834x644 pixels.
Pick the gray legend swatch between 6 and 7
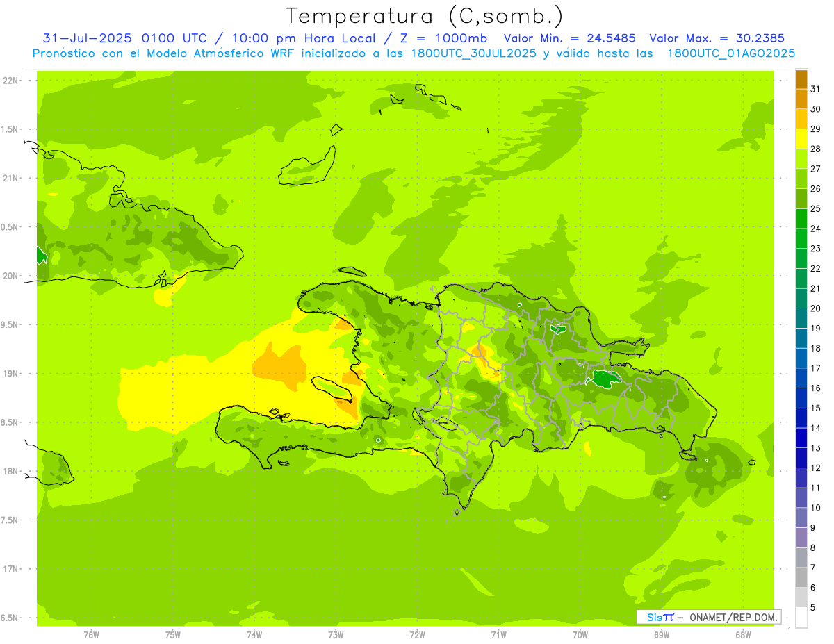tap(801, 578)
